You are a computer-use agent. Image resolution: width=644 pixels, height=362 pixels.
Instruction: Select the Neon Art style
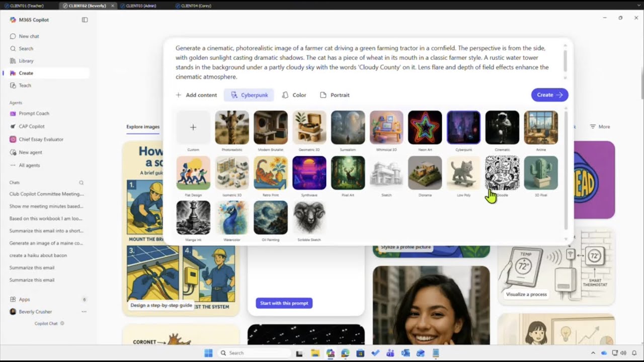425,127
